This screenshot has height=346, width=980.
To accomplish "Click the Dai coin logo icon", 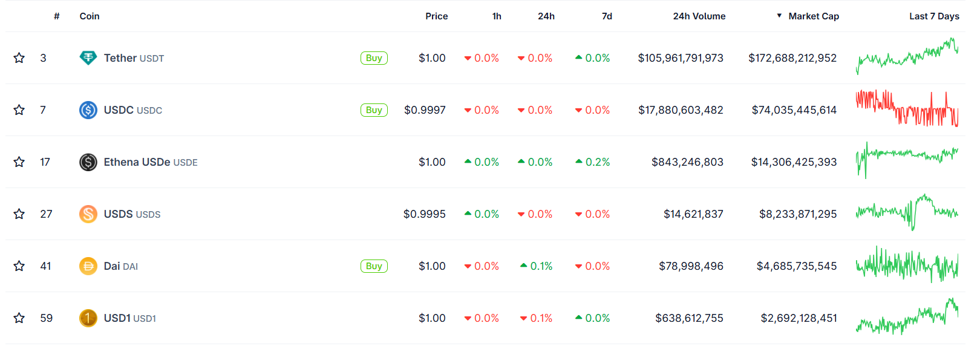I will 88,266.
